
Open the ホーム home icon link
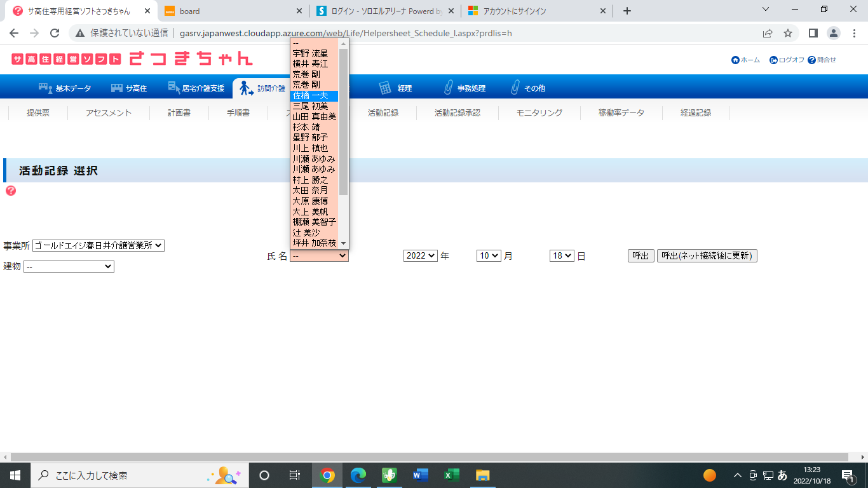(x=736, y=60)
